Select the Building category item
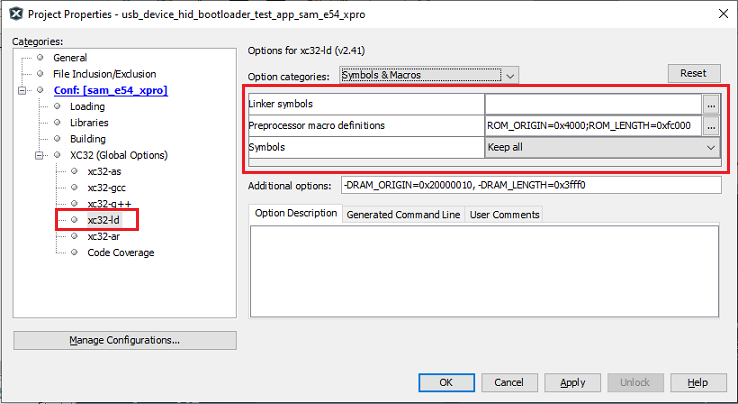Screen dimensions: 738x404 pos(87,139)
